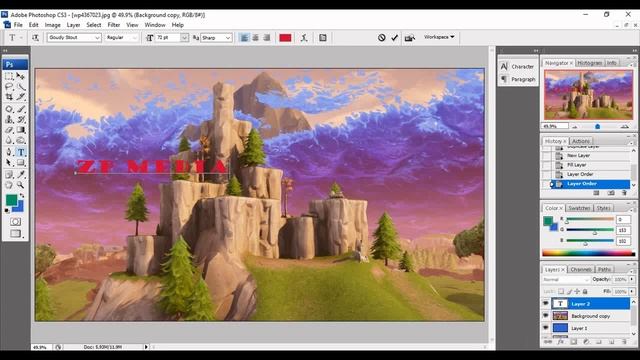Select the Healing Brush tool
The height and width of the screenshot is (360, 640).
pos(9,109)
